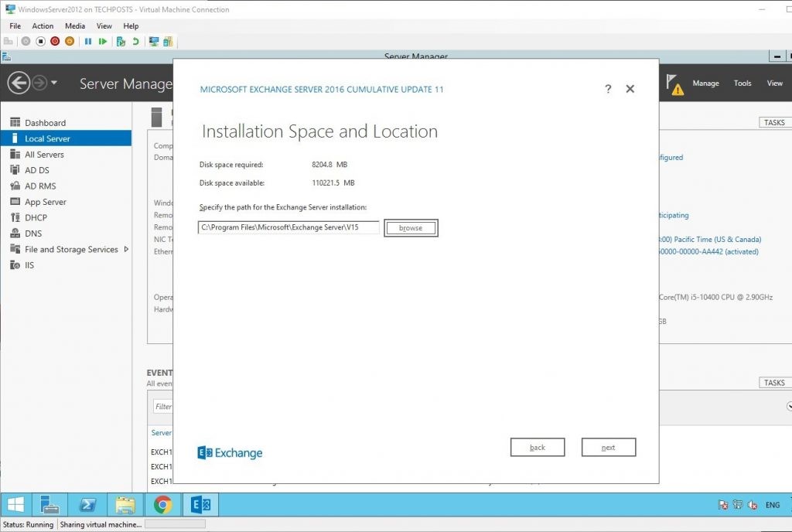792x532 pixels.
Task: Click the Ctrl+Alt+Delete toolbar icon
Action: coord(8,42)
